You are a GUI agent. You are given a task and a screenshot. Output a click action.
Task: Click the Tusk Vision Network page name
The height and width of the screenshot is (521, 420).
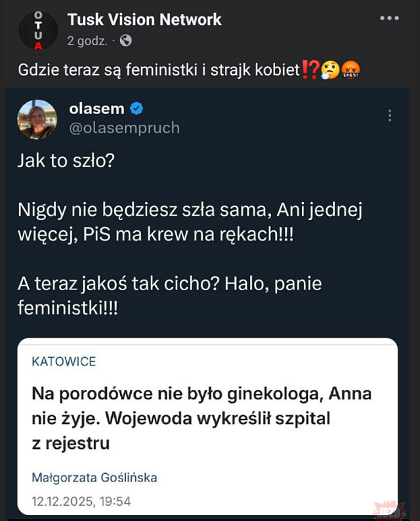coord(144,20)
